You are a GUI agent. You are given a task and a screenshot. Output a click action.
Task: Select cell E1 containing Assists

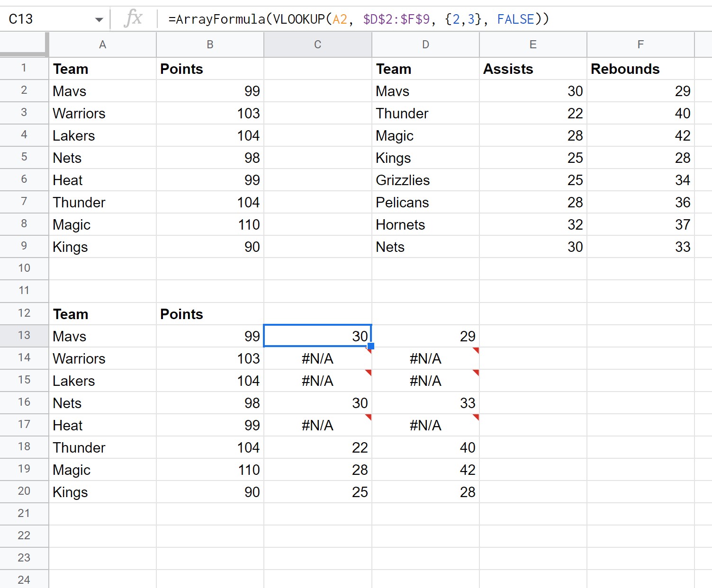533,69
